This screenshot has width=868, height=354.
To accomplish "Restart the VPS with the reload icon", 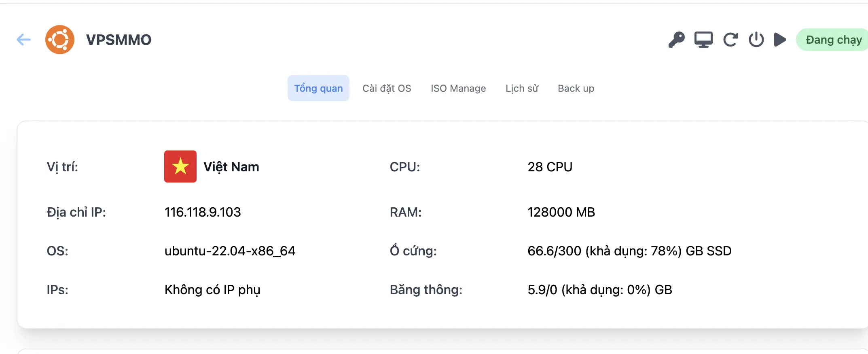I will (x=730, y=40).
